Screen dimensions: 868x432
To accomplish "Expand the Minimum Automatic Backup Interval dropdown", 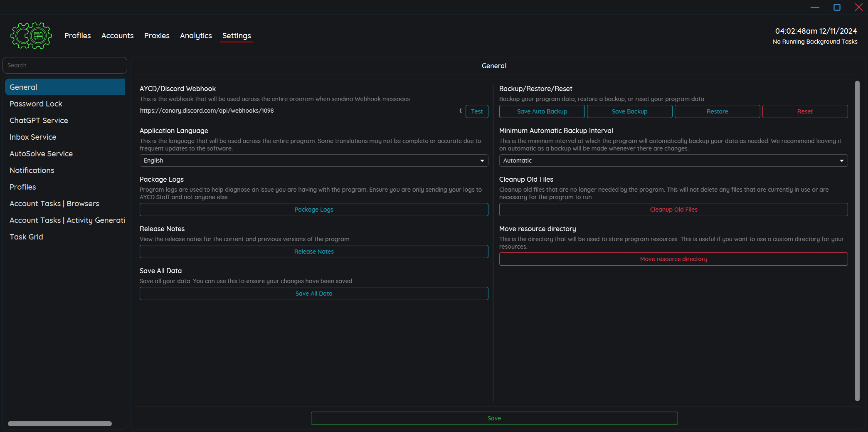I will pyautogui.click(x=673, y=160).
